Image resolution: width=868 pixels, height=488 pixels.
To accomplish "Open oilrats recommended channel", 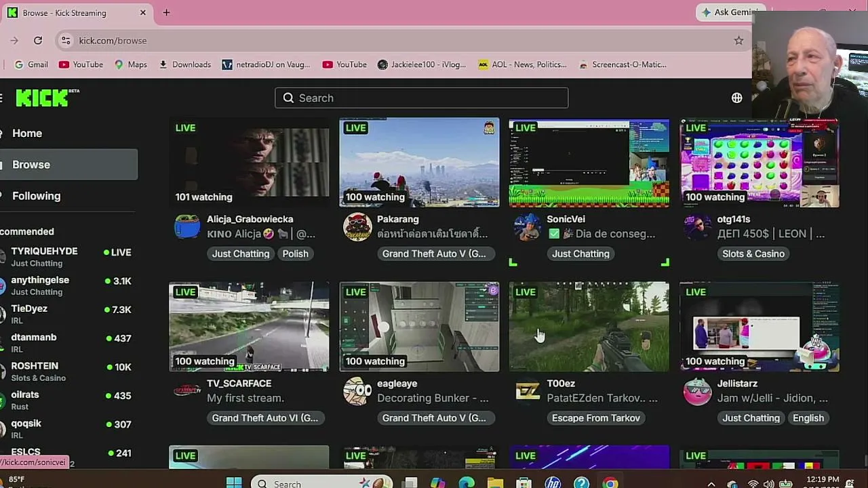I will tap(67, 400).
